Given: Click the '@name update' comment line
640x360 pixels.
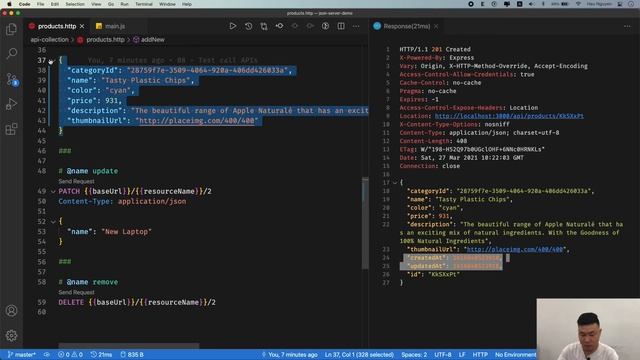Looking at the screenshot, I should click(x=88, y=171).
